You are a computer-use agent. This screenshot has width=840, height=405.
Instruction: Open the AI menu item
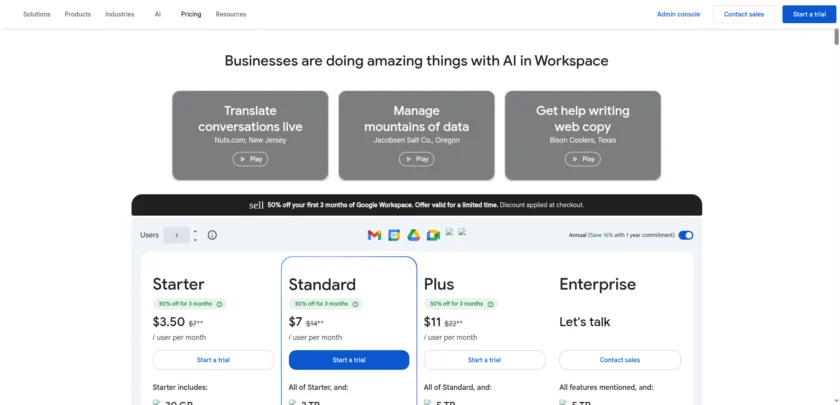(158, 14)
